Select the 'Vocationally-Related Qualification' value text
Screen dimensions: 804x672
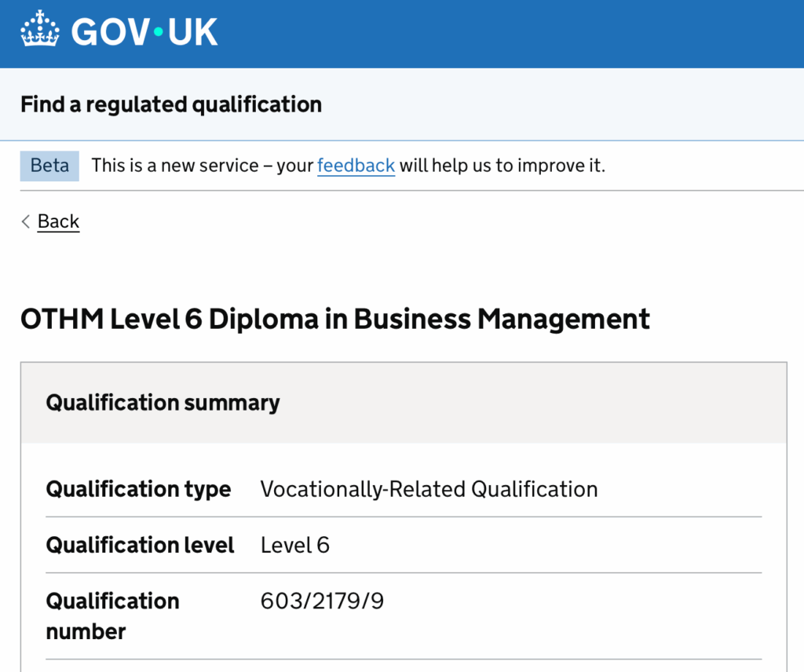pyautogui.click(x=429, y=489)
